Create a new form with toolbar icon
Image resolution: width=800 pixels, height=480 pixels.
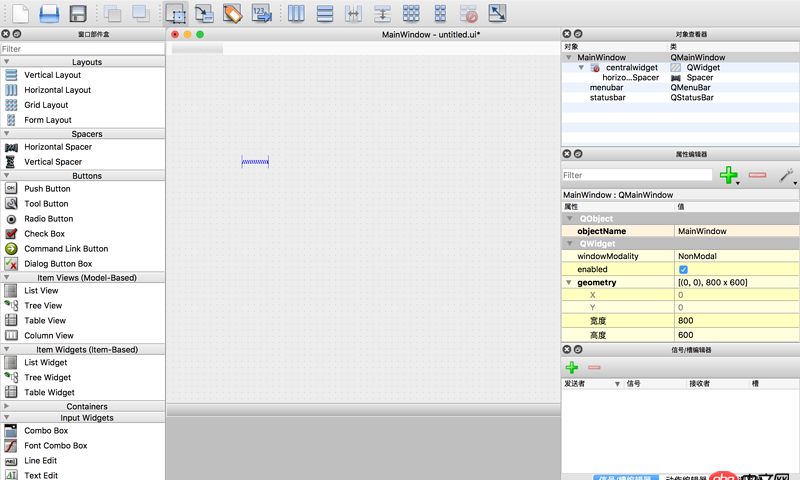click(x=20, y=13)
